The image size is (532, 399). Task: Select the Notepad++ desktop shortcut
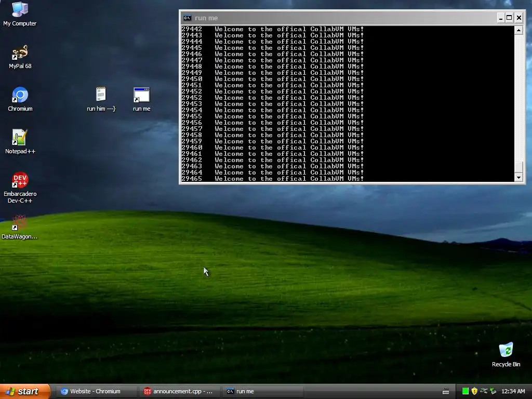point(20,141)
